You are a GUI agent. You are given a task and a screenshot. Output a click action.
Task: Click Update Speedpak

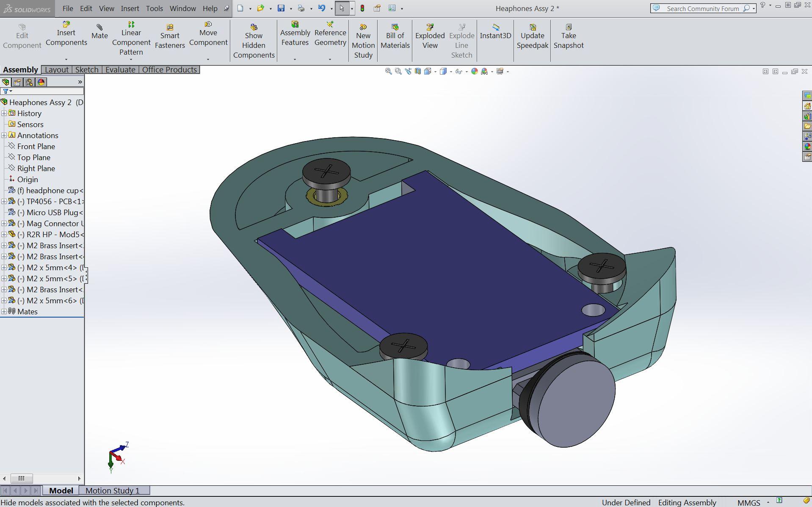(533, 36)
